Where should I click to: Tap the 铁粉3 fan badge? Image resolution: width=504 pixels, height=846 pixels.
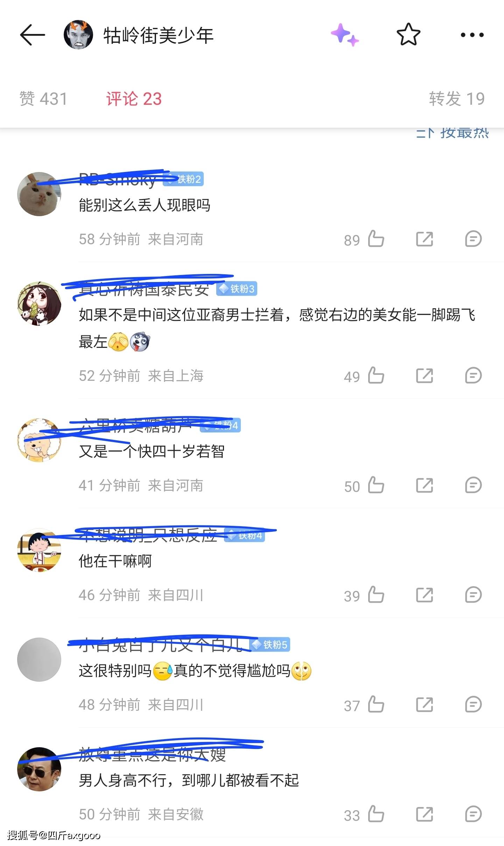237,289
